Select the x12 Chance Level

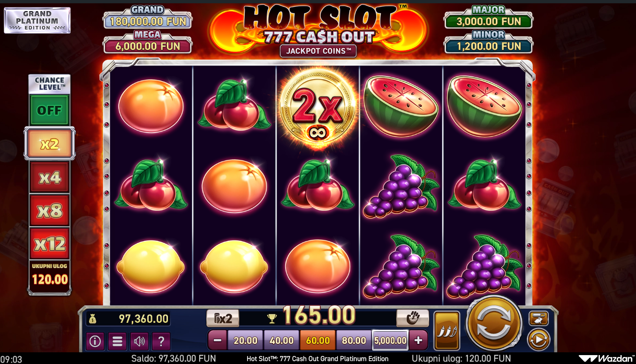click(x=49, y=244)
